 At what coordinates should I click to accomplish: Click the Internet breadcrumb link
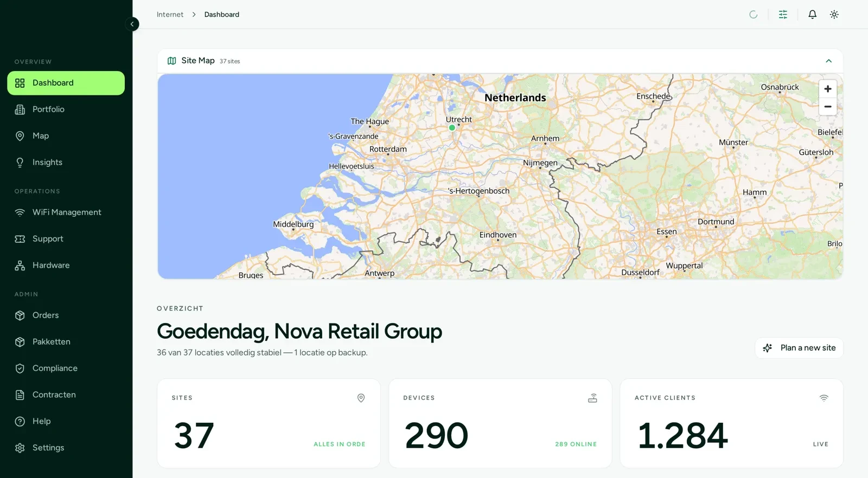pos(170,15)
